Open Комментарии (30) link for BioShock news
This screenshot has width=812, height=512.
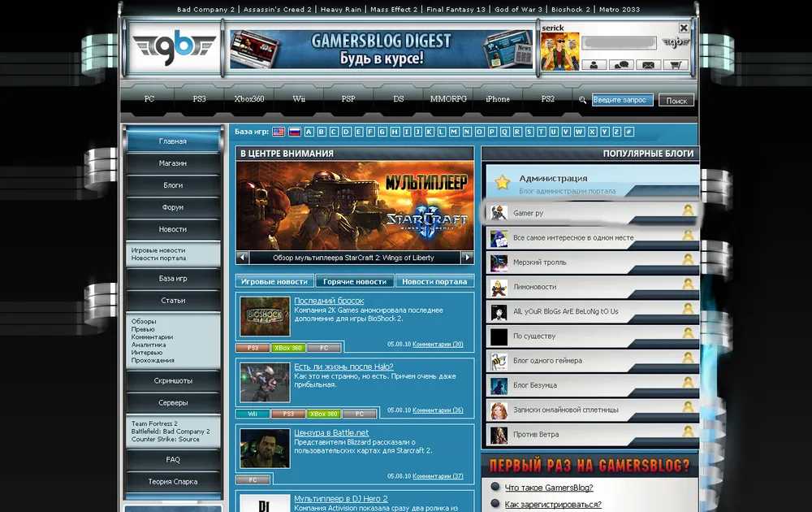click(x=438, y=344)
